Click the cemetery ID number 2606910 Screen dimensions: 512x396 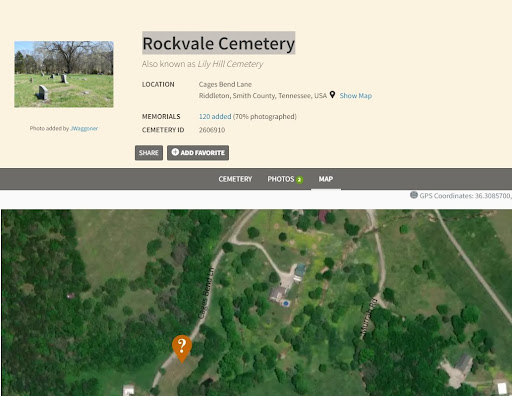tap(212, 130)
